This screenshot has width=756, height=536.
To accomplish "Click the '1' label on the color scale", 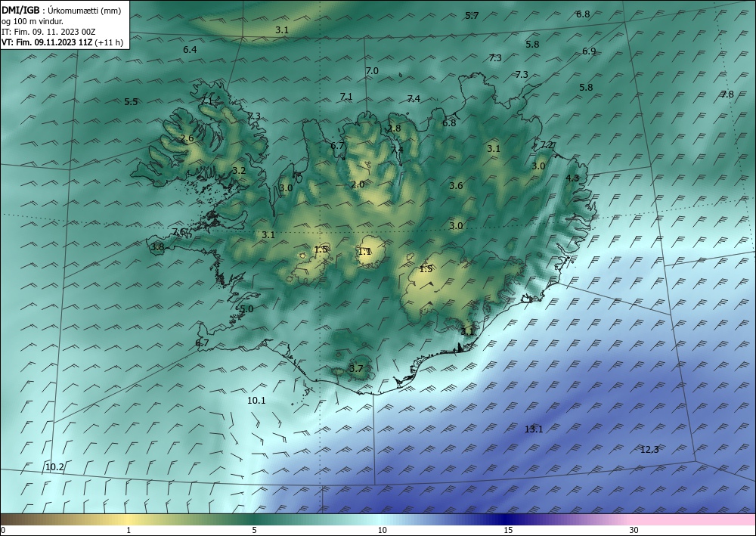I will (x=129, y=530).
